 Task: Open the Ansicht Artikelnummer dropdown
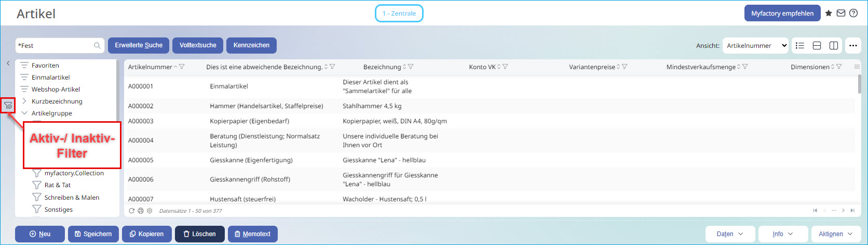755,46
